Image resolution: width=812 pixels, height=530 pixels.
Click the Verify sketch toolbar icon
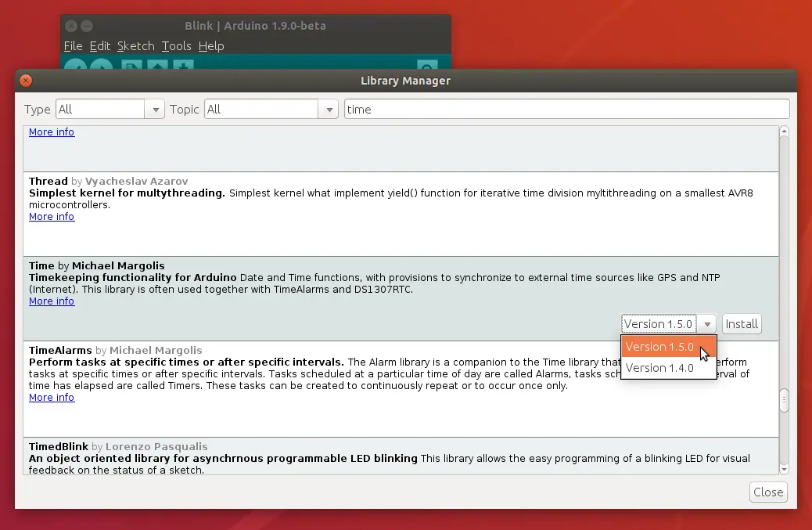coord(75,67)
